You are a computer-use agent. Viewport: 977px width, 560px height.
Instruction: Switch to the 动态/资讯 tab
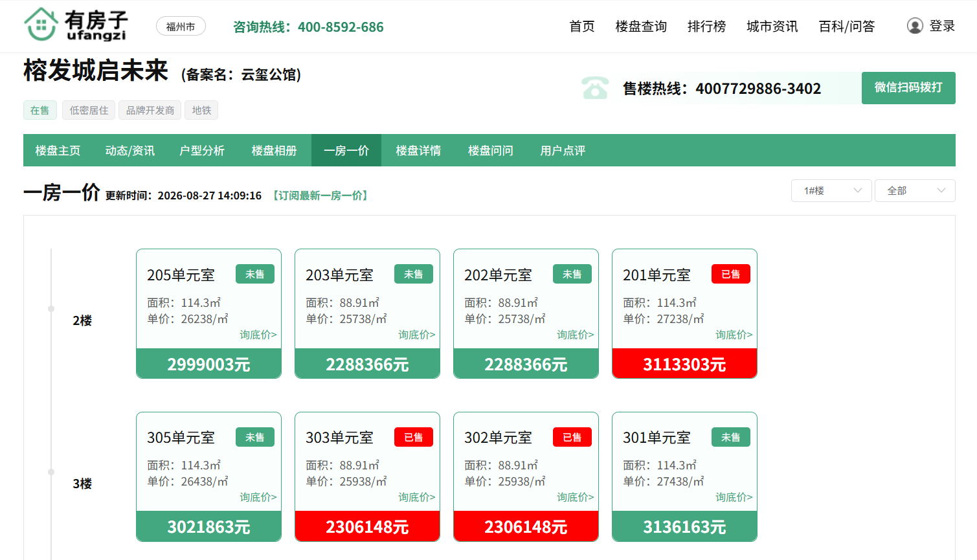129,150
